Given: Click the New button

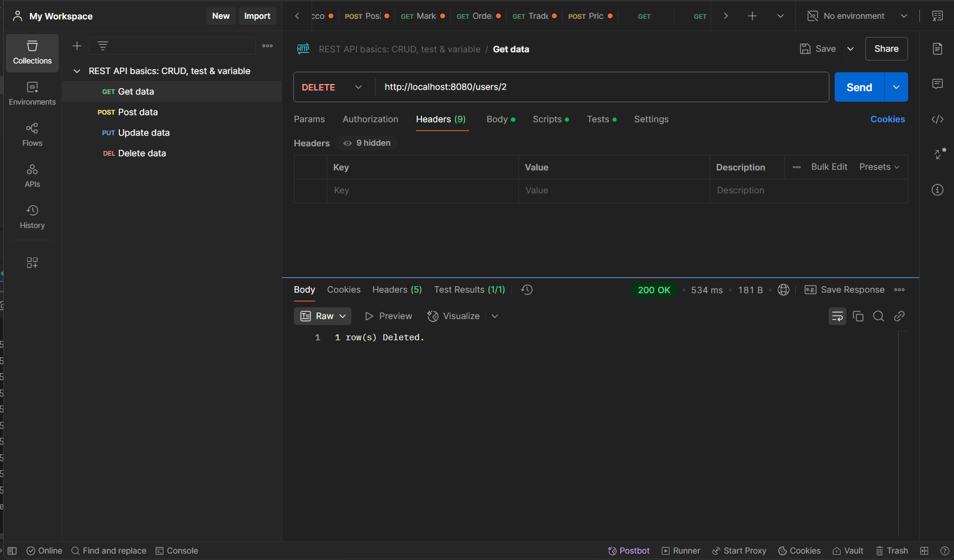Looking at the screenshot, I should coord(221,16).
